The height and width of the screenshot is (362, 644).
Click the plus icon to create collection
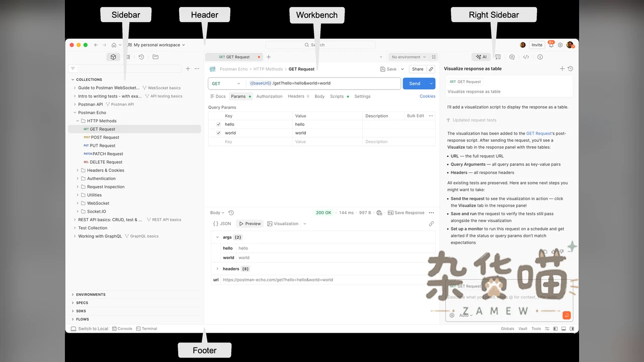188,68
